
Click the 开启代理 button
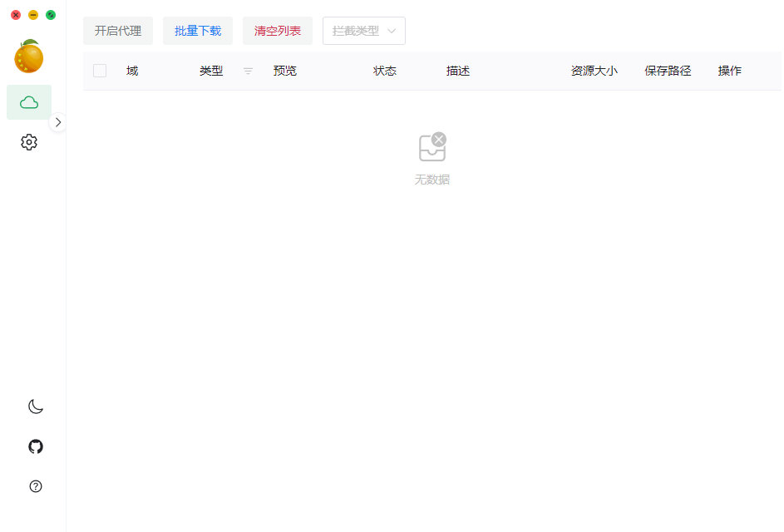tap(118, 31)
